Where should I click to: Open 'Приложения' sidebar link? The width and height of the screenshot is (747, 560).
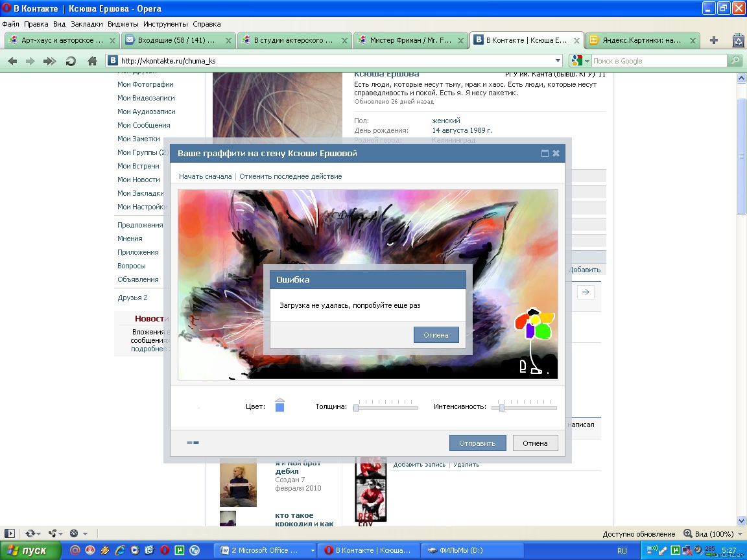click(x=137, y=252)
